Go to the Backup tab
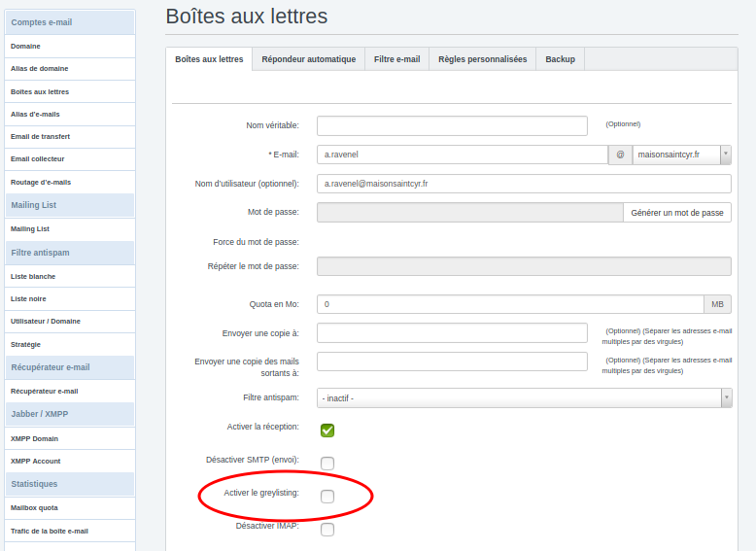Image resolution: width=756 pixels, height=551 pixels. coord(560,59)
